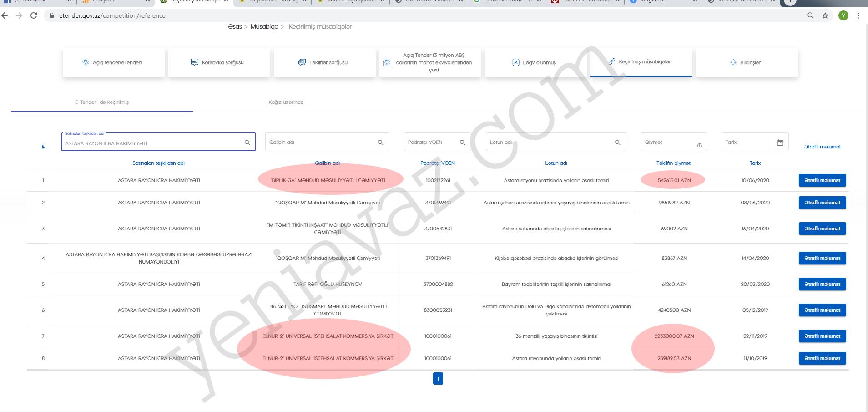This screenshot has height=412, width=868.
Task: Click the Təkliflər sorğusu card icon
Action: tap(302, 62)
